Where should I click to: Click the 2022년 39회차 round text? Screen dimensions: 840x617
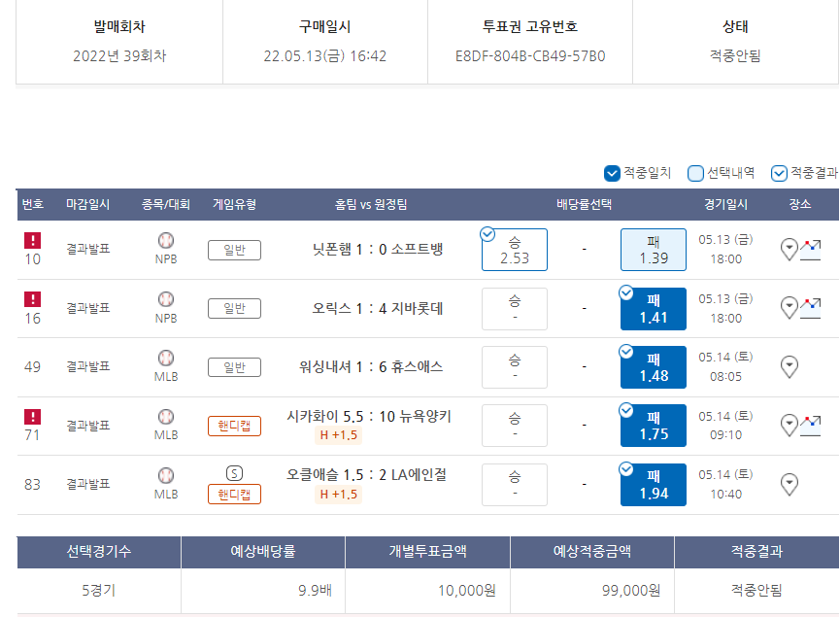tap(119, 56)
